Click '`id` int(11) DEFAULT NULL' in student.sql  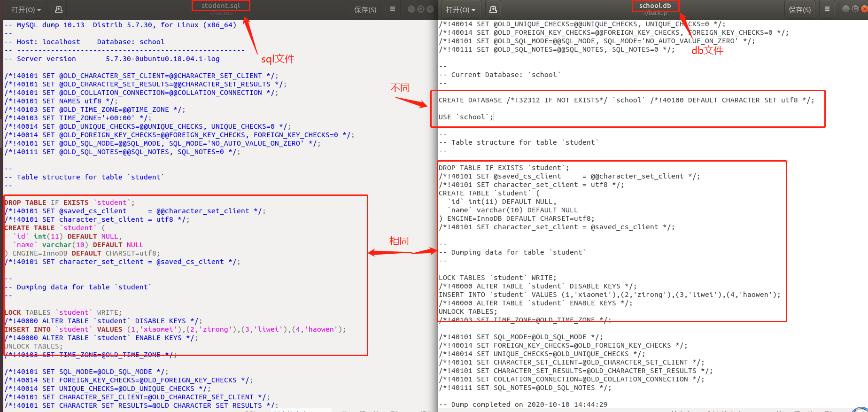click(x=68, y=236)
